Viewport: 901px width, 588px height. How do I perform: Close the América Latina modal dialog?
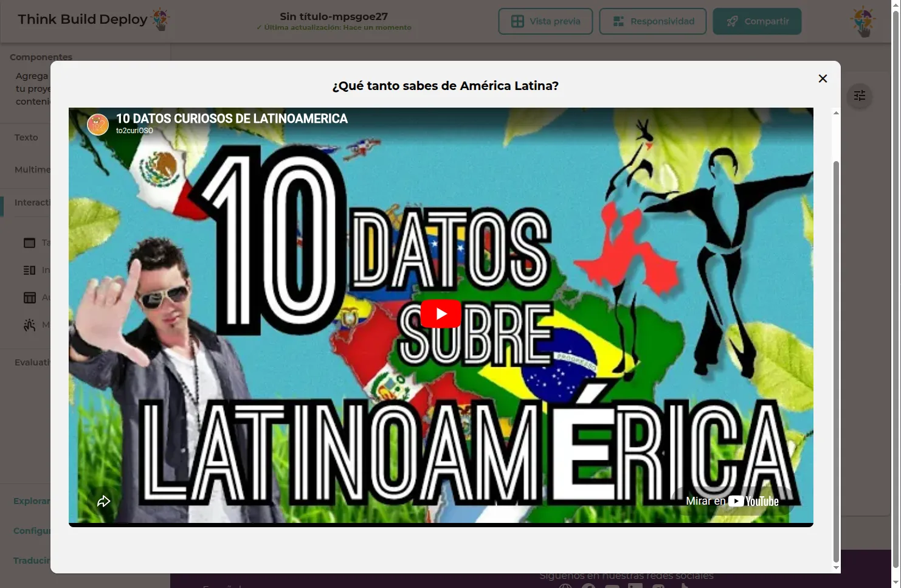pyautogui.click(x=823, y=78)
